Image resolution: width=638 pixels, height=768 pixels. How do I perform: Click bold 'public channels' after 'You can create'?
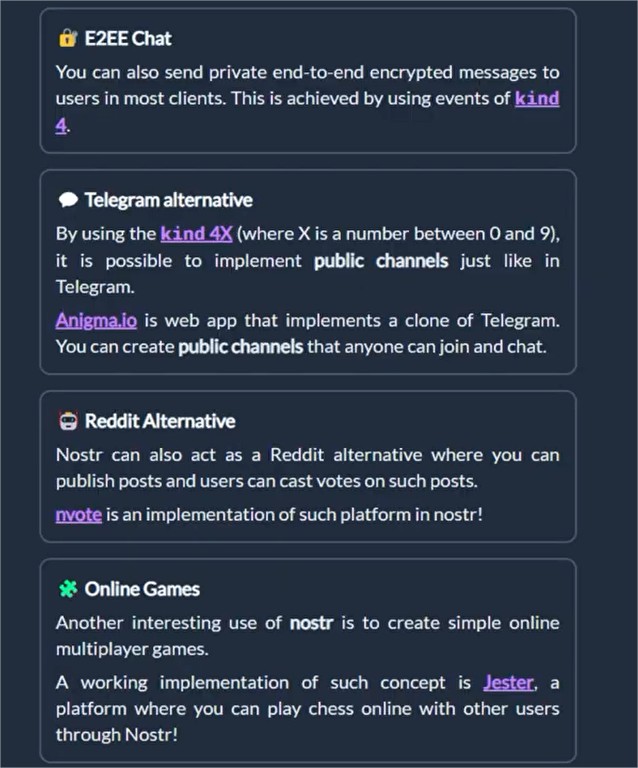click(241, 347)
